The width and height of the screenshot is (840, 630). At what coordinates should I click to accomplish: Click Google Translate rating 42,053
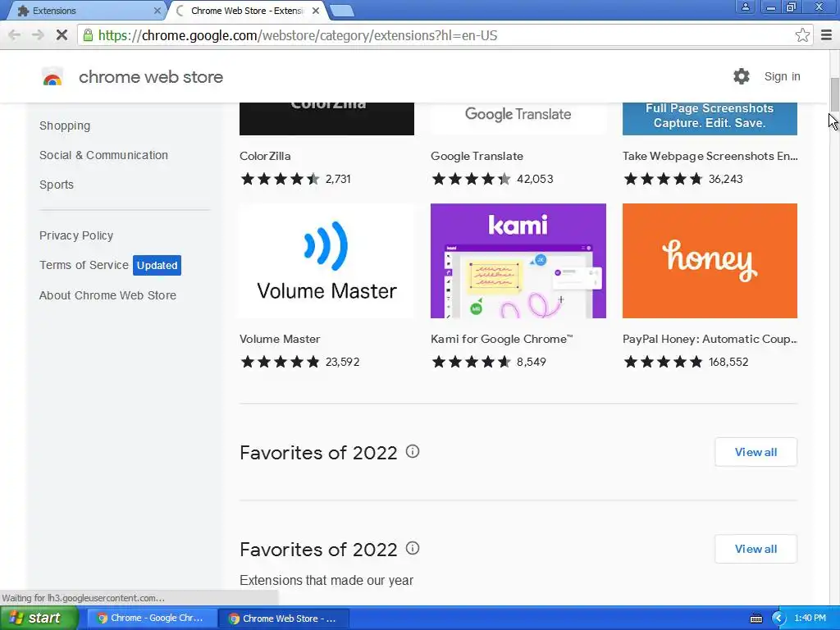(492, 179)
